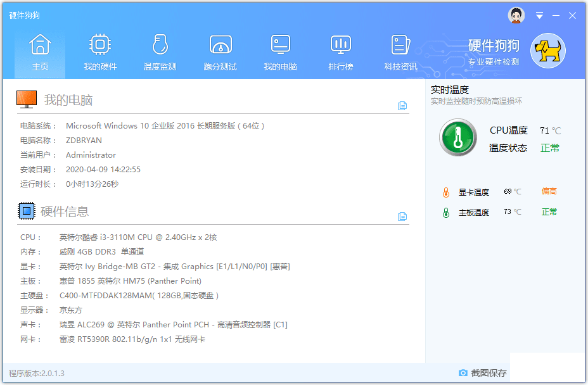
Task: Click the green 主板温度 thermometer icon
Action: pyautogui.click(x=446, y=213)
